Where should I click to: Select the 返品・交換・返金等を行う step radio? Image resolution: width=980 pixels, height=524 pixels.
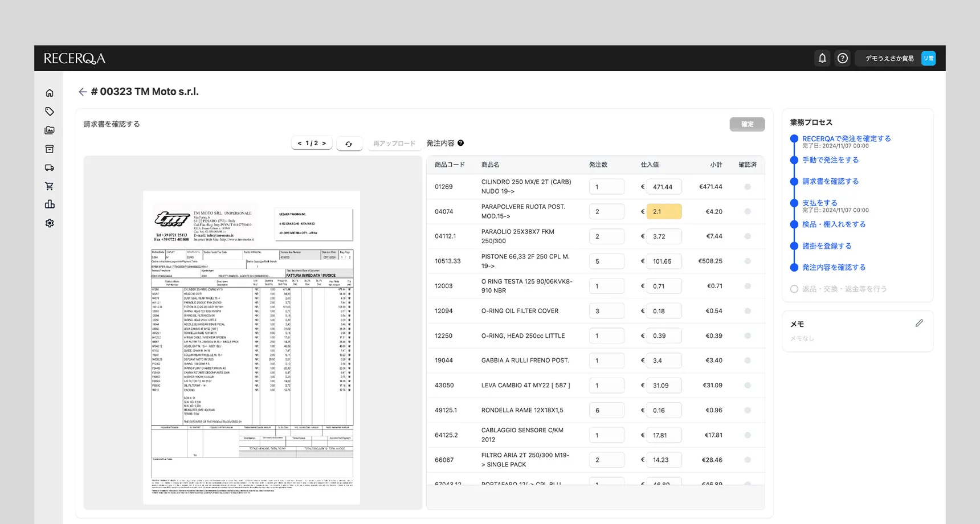click(x=794, y=289)
